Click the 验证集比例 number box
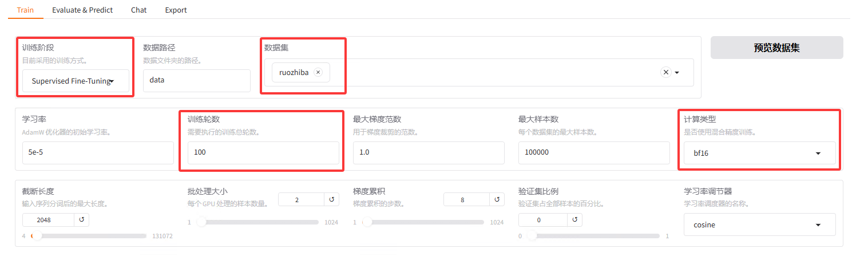 [542, 220]
